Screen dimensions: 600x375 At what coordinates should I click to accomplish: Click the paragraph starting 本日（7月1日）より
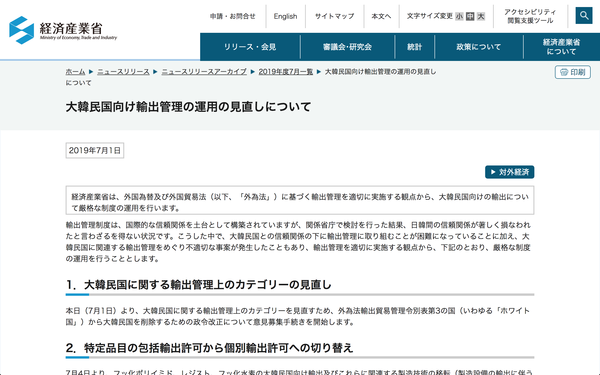pyautogui.click(x=298, y=316)
